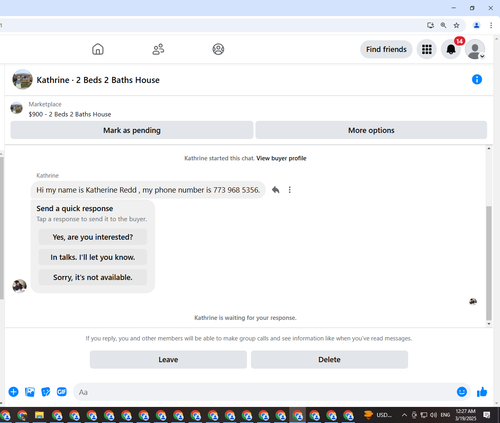Image resolution: width=500 pixels, height=423 pixels.
Task: Click Mark as pending
Action: pyautogui.click(x=132, y=130)
